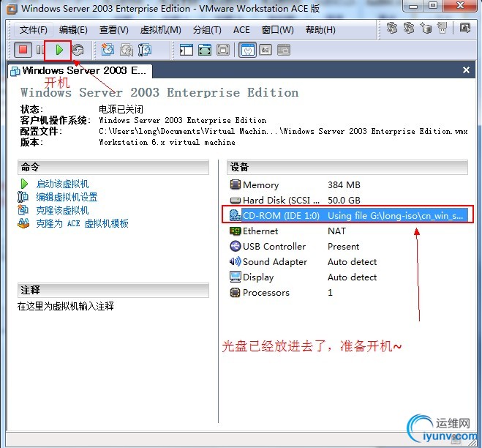Open the 查看(V) menu
482x448 pixels.
coord(114,30)
